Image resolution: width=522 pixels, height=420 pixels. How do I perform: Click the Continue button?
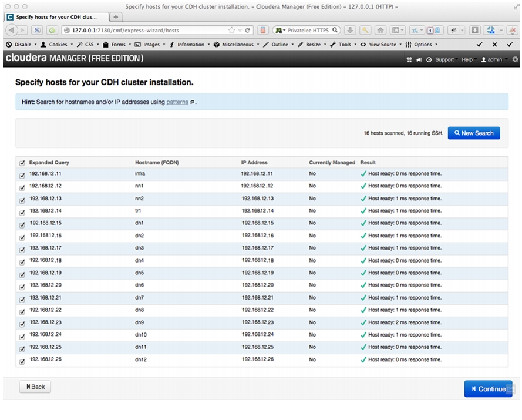pyautogui.click(x=488, y=389)
